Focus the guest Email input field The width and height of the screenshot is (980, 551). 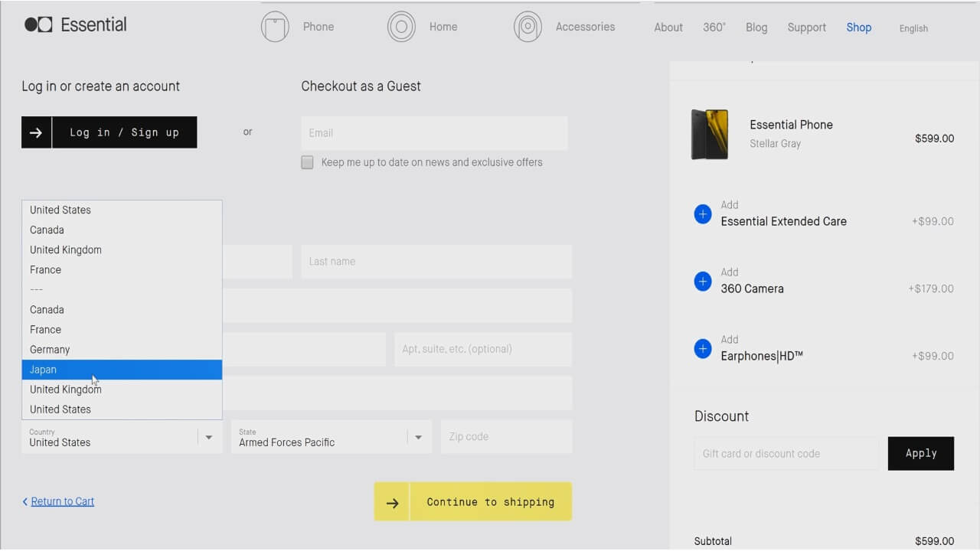point(434,133)
